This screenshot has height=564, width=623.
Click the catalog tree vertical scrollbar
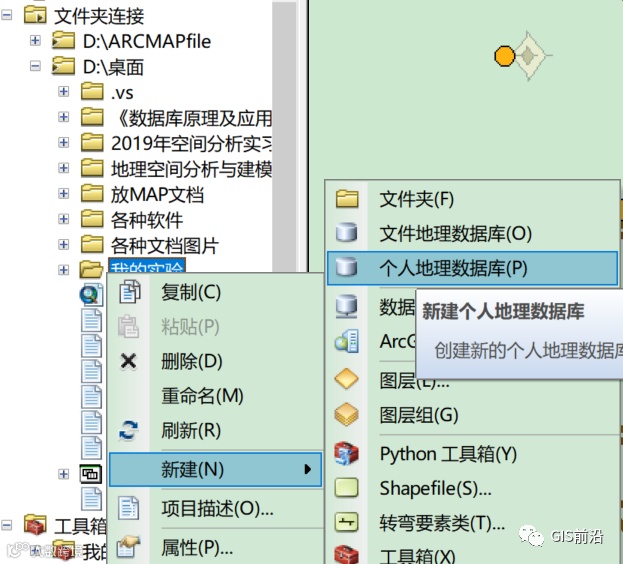(284, 135)
